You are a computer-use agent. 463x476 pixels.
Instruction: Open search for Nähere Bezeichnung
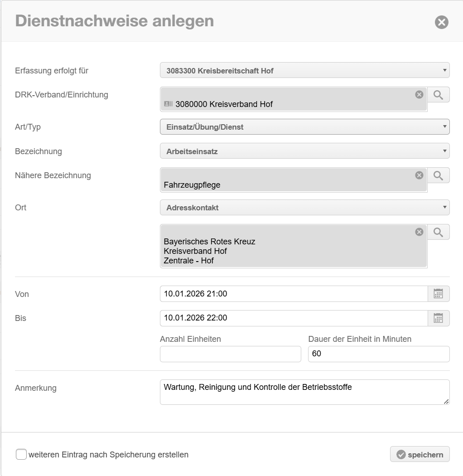pyautogui.click(x=438, y=175)
